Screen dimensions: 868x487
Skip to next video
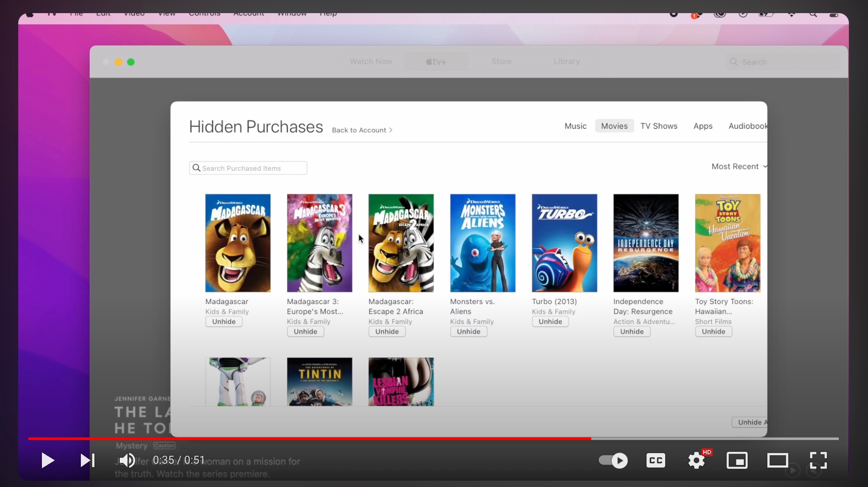[87, 460]
